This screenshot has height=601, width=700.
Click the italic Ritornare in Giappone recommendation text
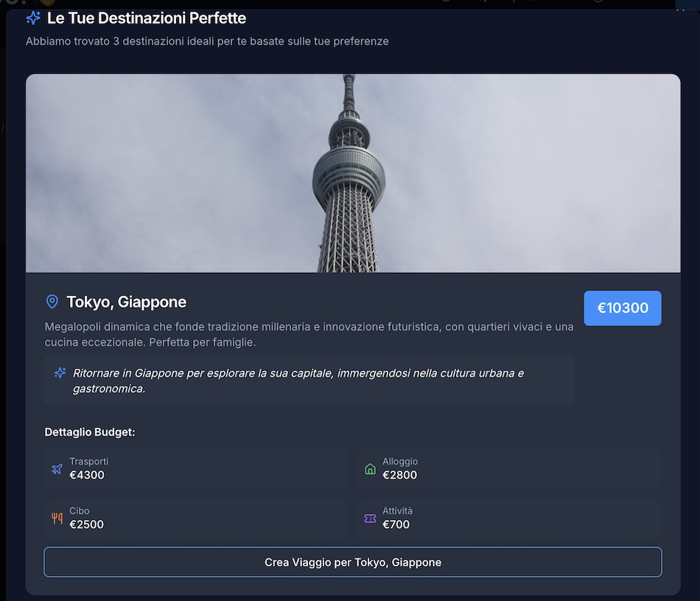298,381
